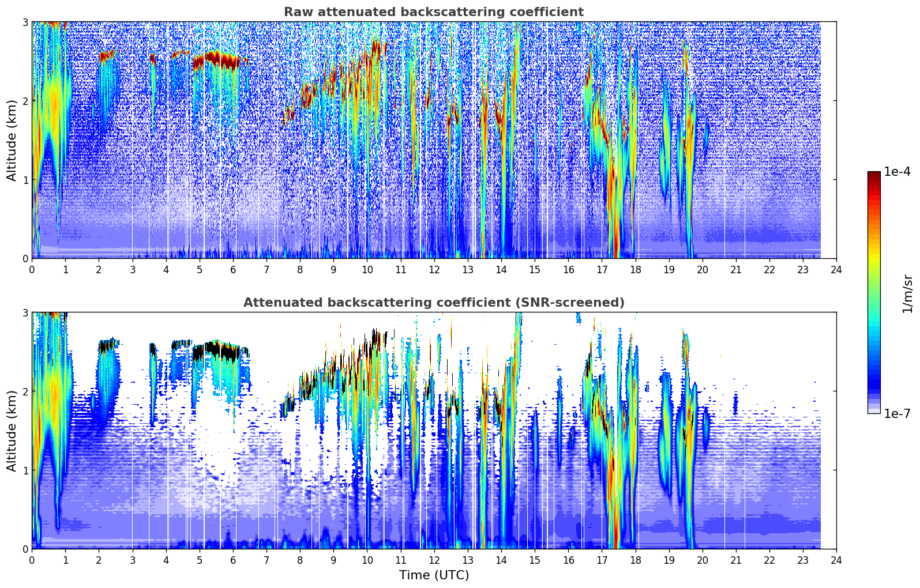This screenshot has width=920, height=588.
Task: Click the 3 km altitude tick of the SNR-screened plot
Action: (25, 312)
